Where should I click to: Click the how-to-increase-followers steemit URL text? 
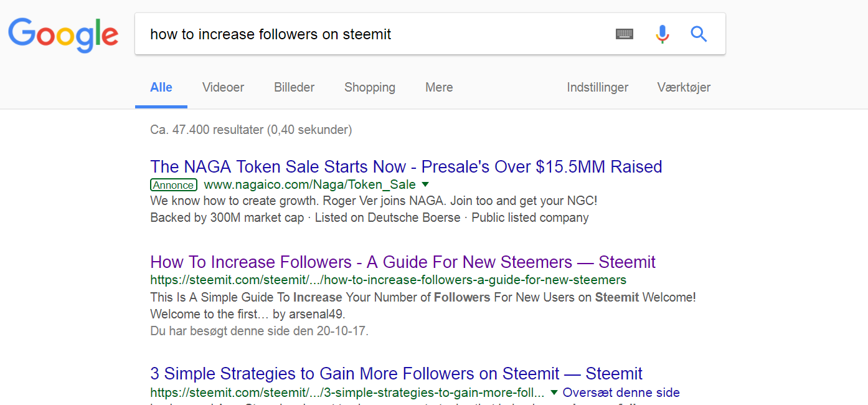388,280
